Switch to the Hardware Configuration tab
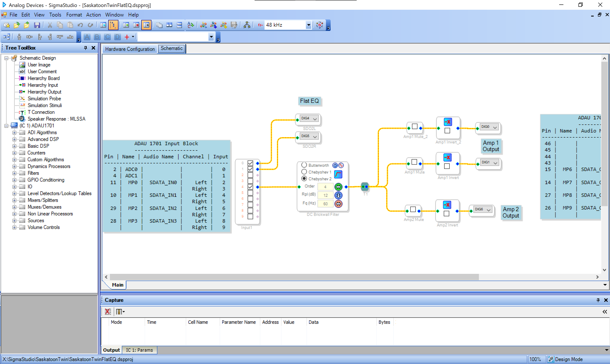This screenshot has width=610, height=364. (130, 49)
